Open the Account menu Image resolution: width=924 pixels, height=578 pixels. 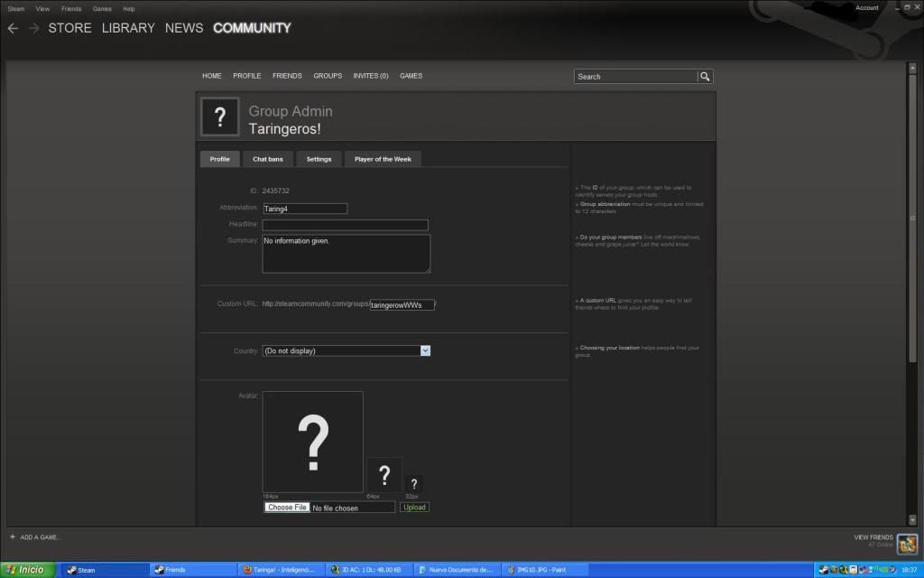pos(867,7)
